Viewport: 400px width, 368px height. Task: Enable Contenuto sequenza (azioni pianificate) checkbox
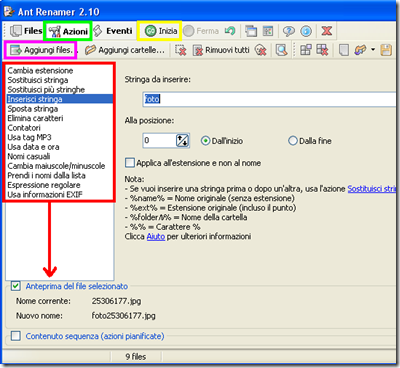(15, 336)
